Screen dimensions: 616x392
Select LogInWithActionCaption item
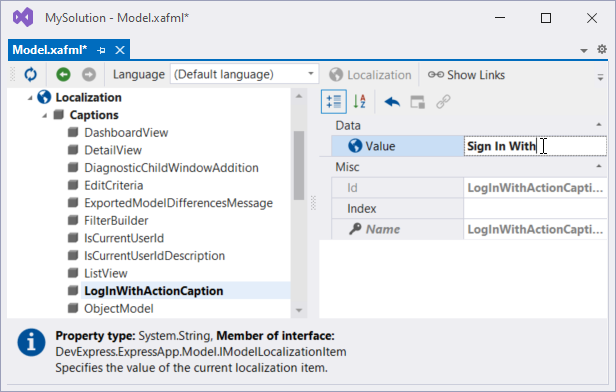154,291
